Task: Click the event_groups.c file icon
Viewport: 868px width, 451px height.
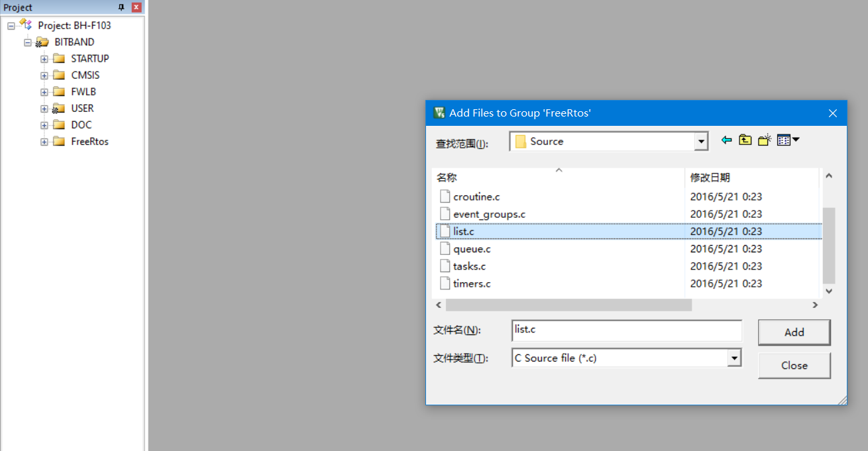Action: tap(445, 214)
